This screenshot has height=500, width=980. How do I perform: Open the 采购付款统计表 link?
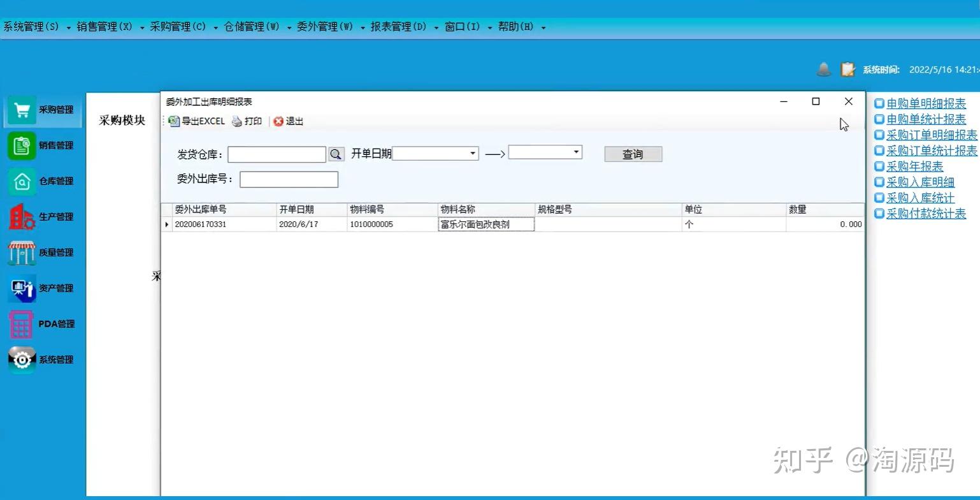pyautogui.click(x=925, y=214)
